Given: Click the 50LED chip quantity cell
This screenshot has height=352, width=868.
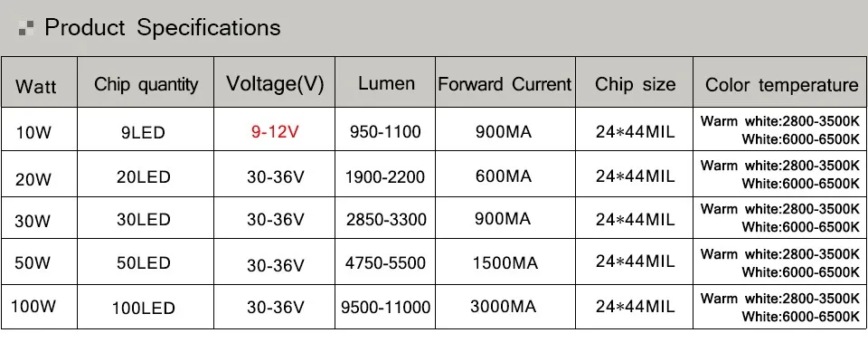Looking at the screenshot, I should point(144,262).
